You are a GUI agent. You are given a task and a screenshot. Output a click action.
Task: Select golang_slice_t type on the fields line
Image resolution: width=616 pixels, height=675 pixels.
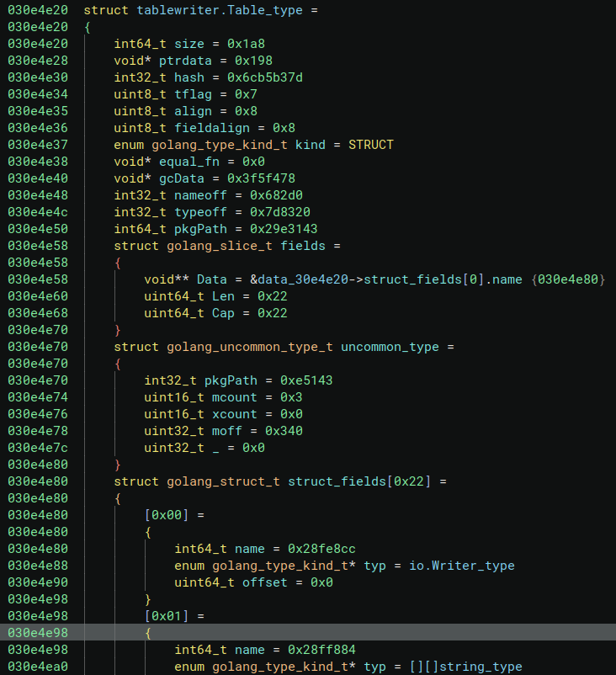(x=201, y=246)
